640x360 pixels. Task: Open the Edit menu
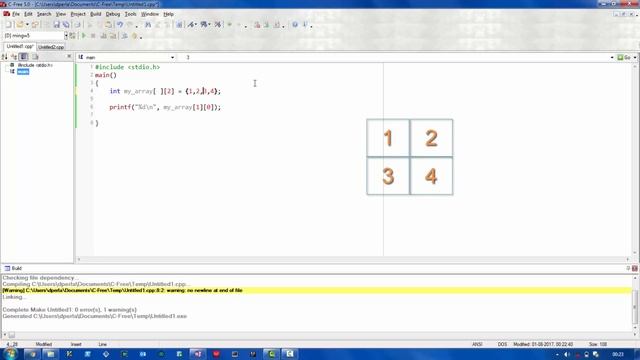click(x=28, y=14)
